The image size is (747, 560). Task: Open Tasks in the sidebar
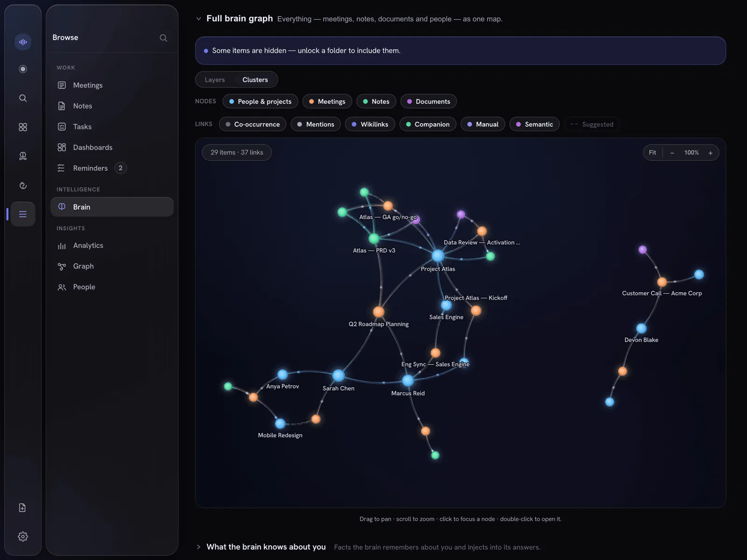(112, 126)
